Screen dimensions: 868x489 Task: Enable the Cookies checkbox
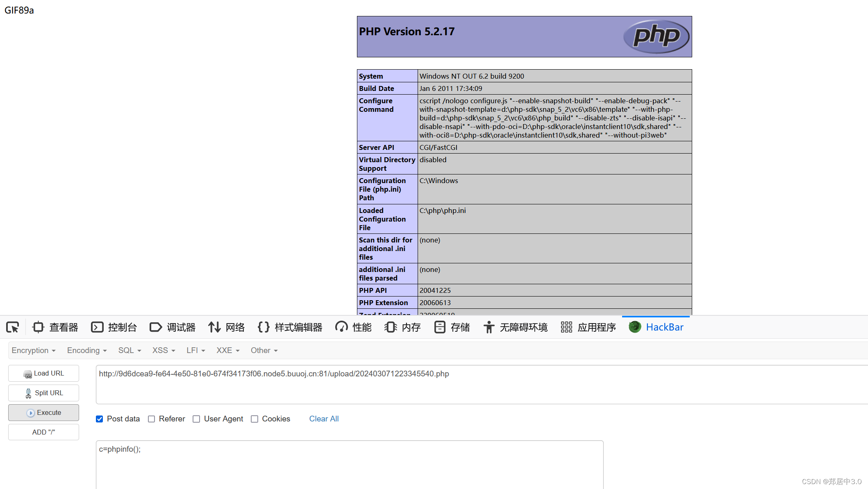pos(254,419)
